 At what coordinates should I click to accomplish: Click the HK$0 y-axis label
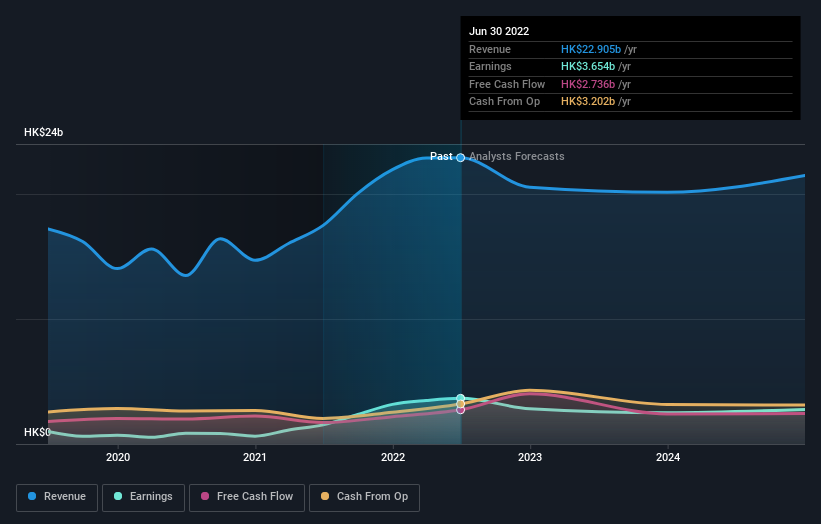click(37, 432)
